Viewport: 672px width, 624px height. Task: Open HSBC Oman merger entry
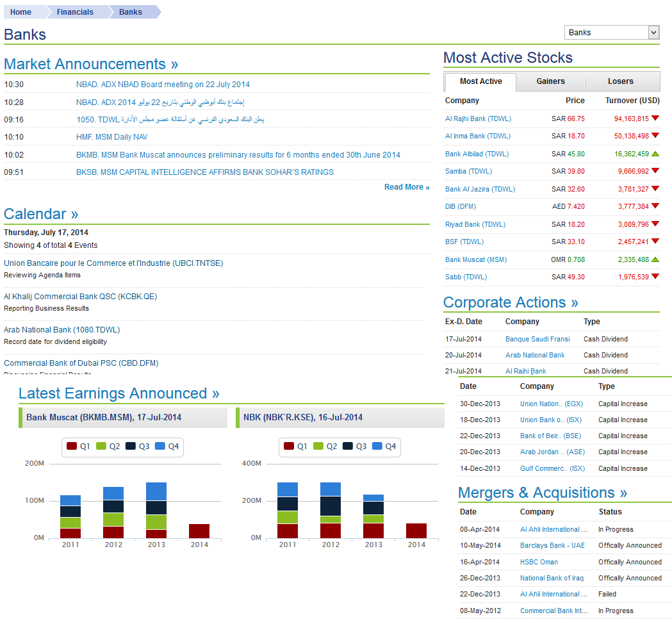point(539,562)
